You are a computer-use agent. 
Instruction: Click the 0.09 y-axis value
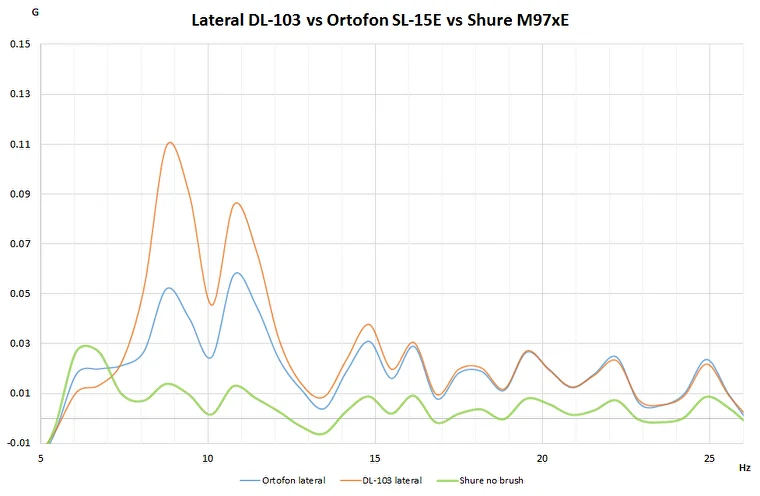click(20, 194)
